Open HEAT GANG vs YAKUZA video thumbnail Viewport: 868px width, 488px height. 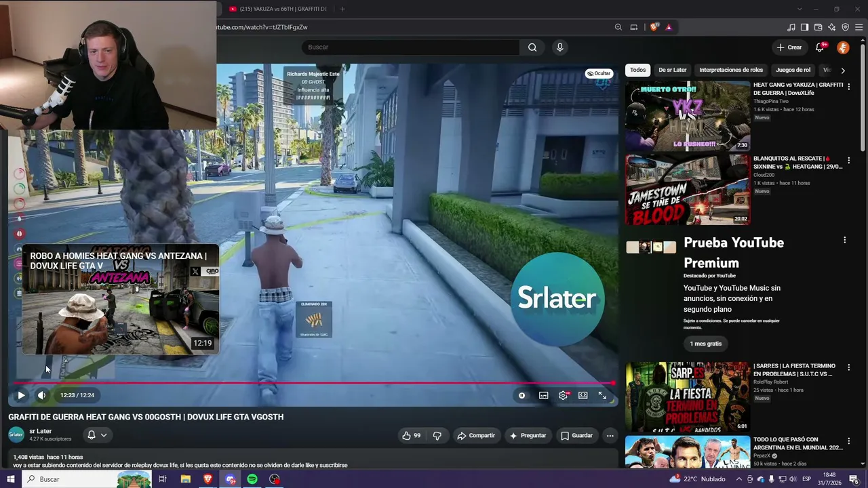pos(688,116)
